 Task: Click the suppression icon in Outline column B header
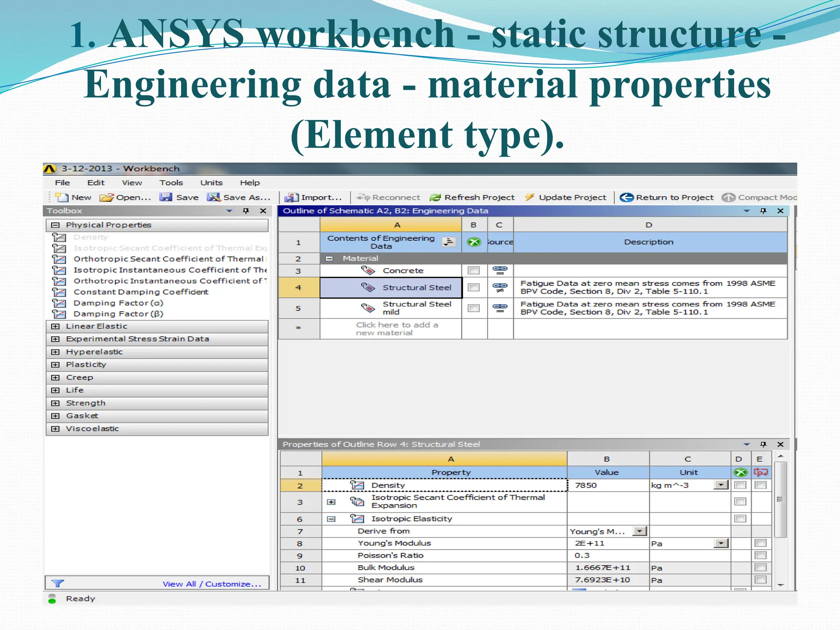point(474,242)
